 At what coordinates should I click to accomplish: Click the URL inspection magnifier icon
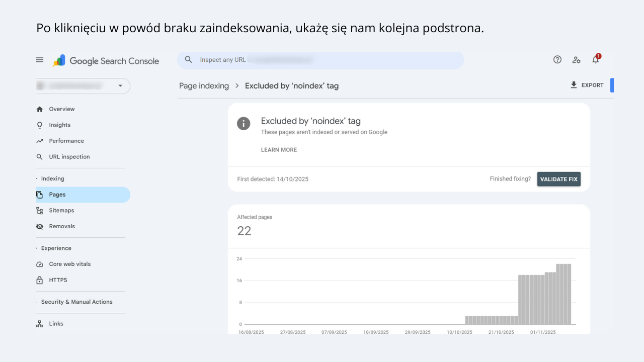pos(39,156)
